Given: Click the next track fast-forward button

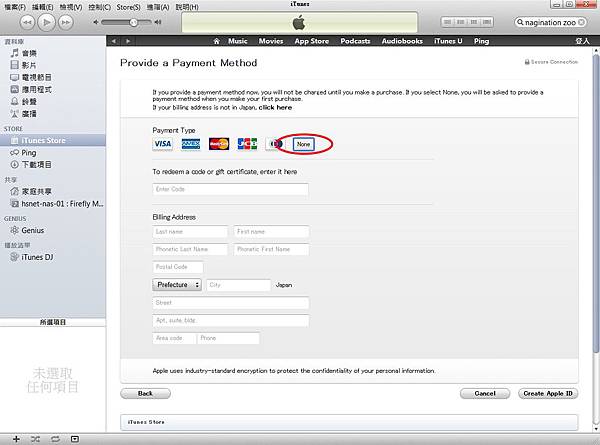Looking at the screenshot, I should [66, 22].
